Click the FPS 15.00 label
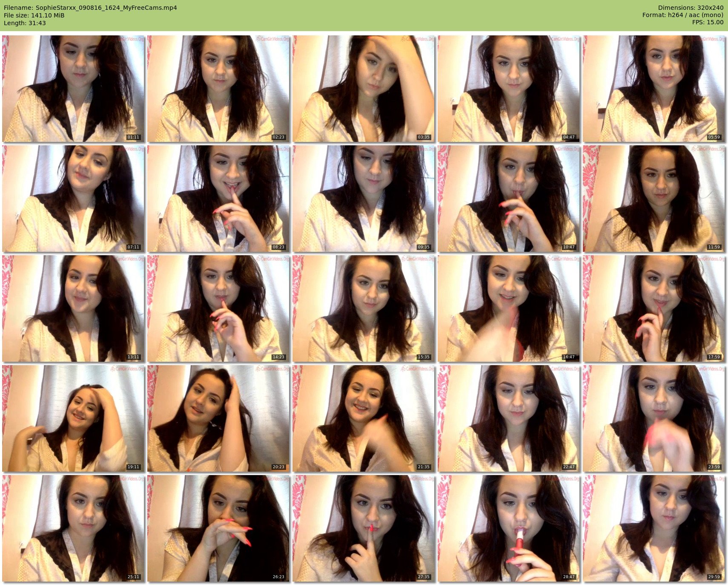 pos(708,22)
